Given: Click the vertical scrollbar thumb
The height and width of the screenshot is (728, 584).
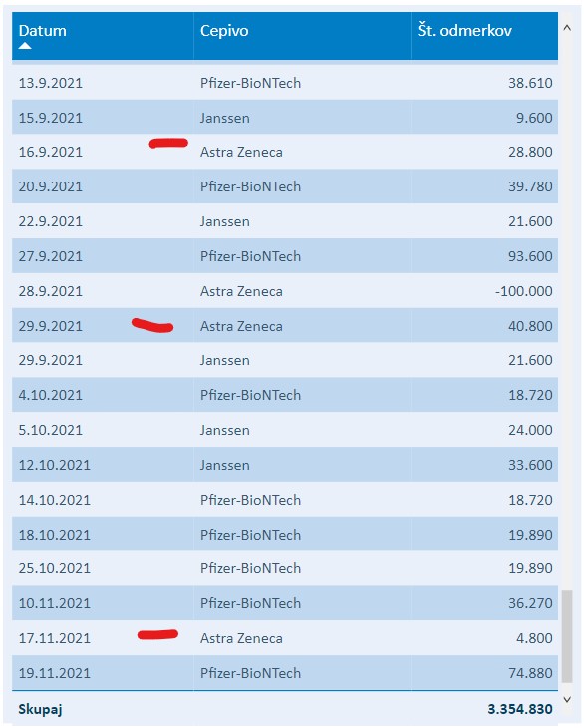Looking at the screenshot, I should click(x=567, y=636).
